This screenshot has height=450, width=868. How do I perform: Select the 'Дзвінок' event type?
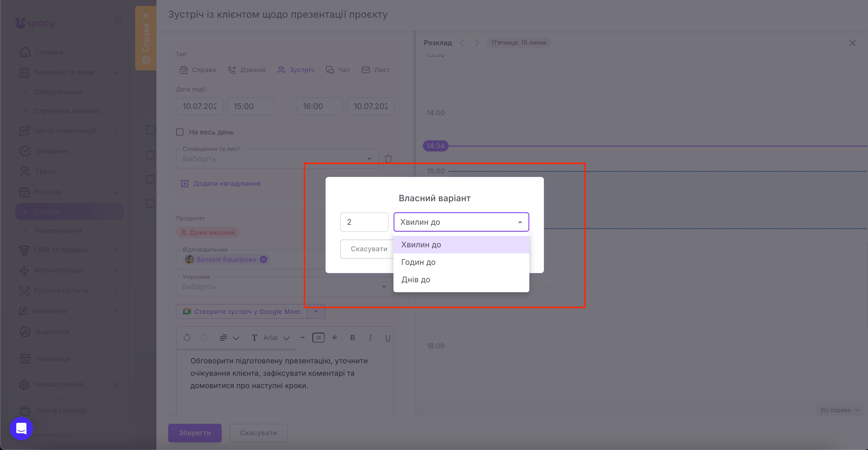coord(247,70)
